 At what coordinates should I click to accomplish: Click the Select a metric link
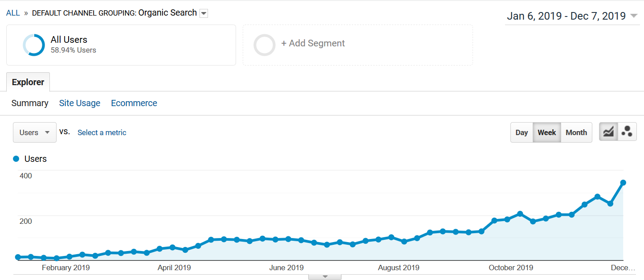coord(102,132)
